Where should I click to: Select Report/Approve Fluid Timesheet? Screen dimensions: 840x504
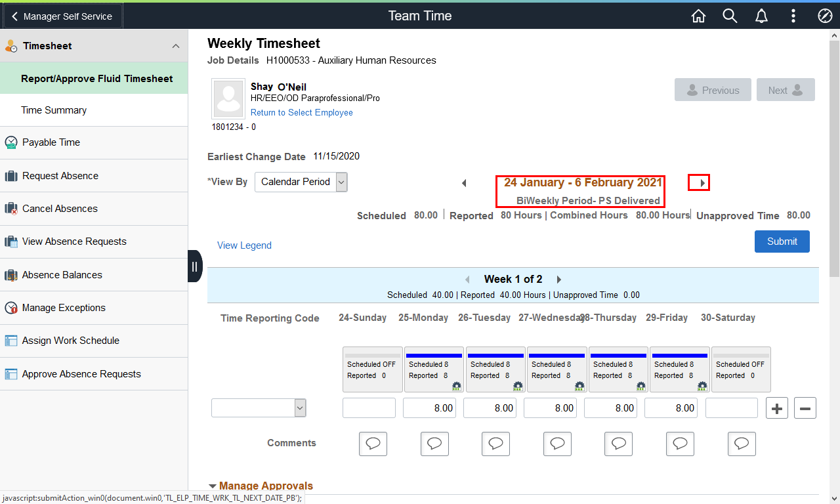point(94,79)
